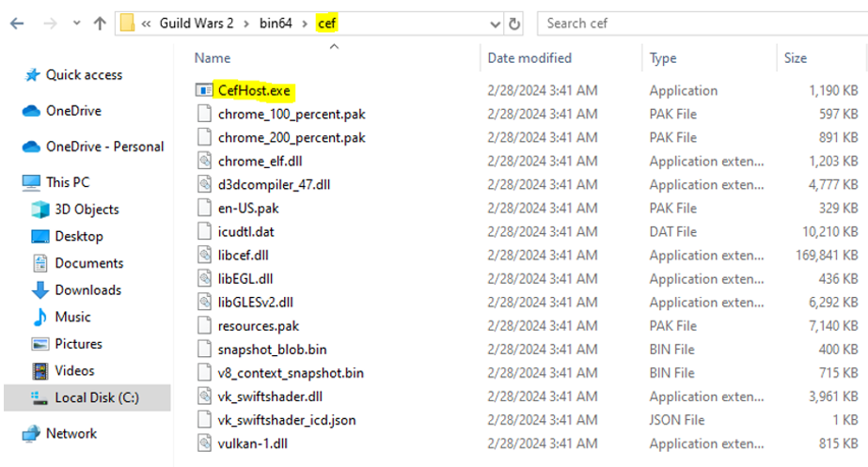Show hidden path with double chevron
868x467 pixels.
(x=146, y=23)
